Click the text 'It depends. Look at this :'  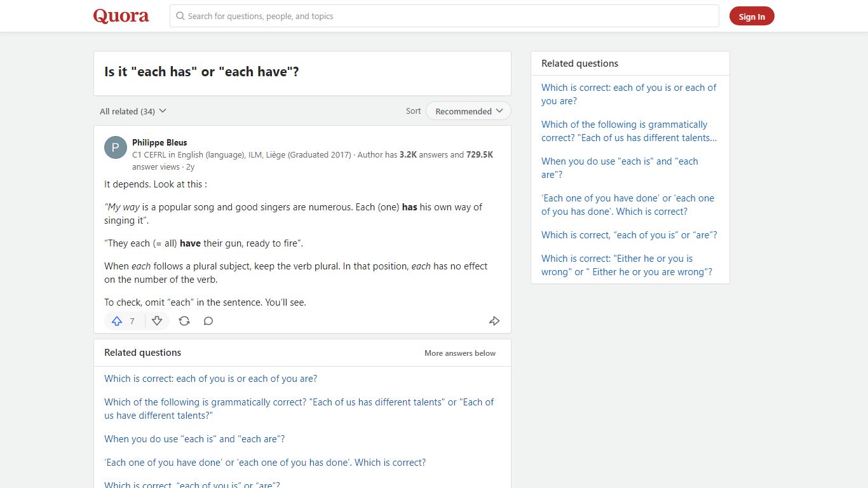tap(156, 184)
